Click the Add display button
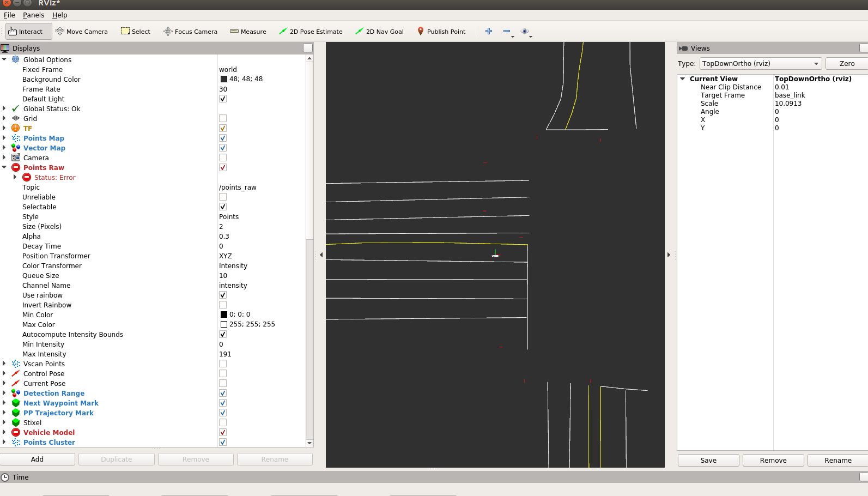Screen dimensions: 868x496 coord(38,459)
